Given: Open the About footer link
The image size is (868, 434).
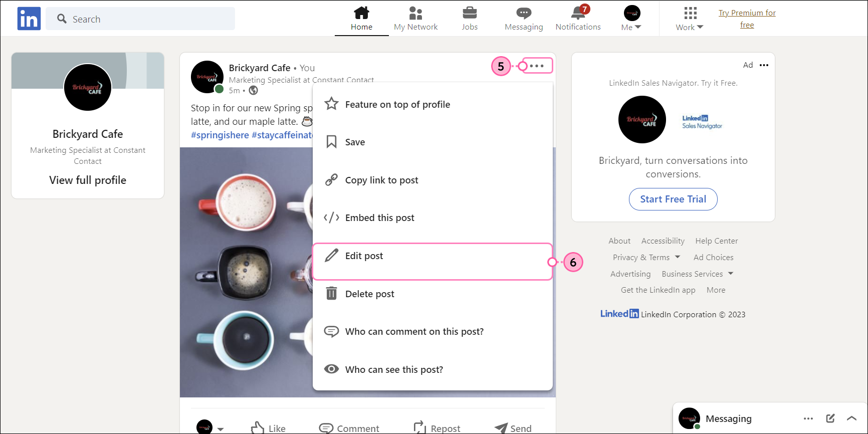Looking at the screenshot, I should [619, 241].
